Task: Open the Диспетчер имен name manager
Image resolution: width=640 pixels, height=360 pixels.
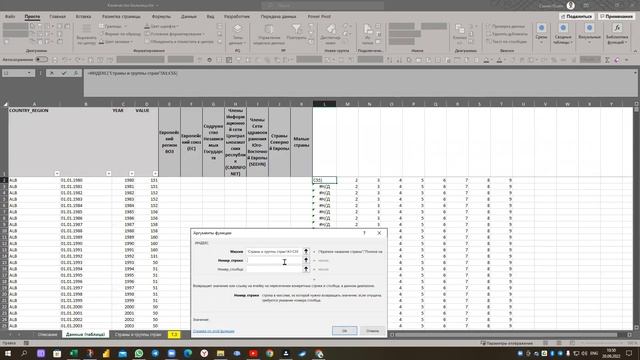Action: 331,34
